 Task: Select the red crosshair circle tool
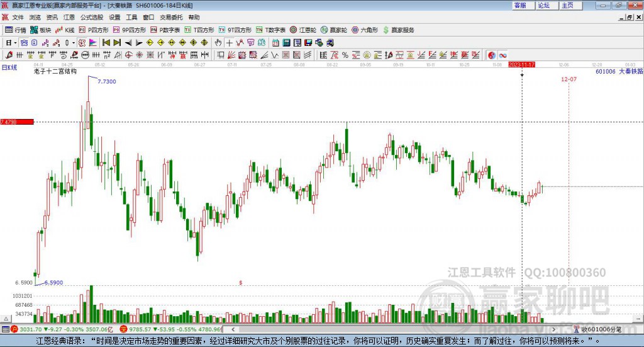coord(128,55)
